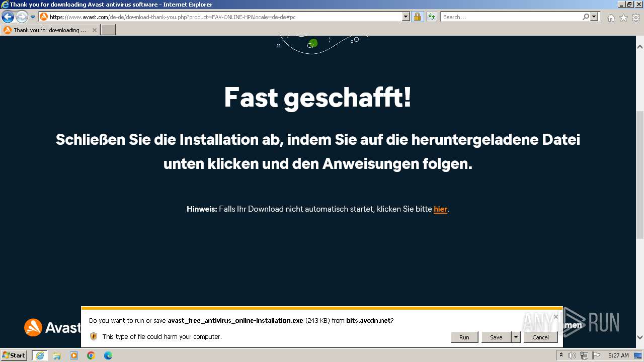Open the network tray icon
Screen dimensions: 644x362
click(584, 355)
